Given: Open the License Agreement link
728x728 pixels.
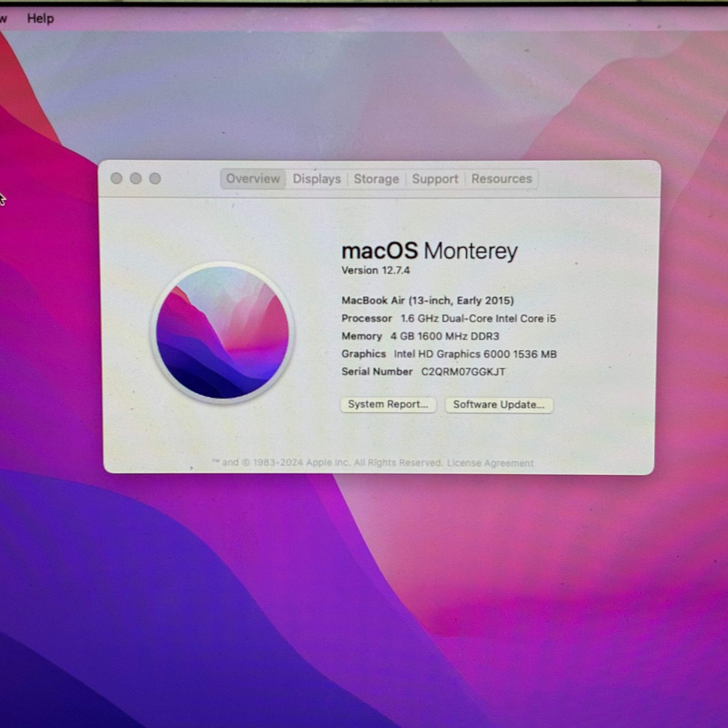Looking at the screenshot, I should pyautogui.click(x=490, y=463).
